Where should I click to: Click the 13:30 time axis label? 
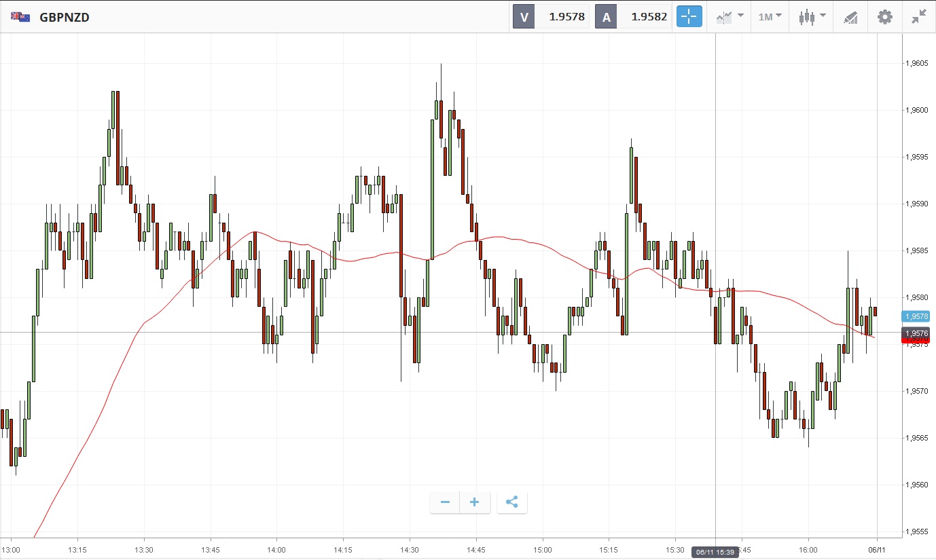click(x=144, y=549)
